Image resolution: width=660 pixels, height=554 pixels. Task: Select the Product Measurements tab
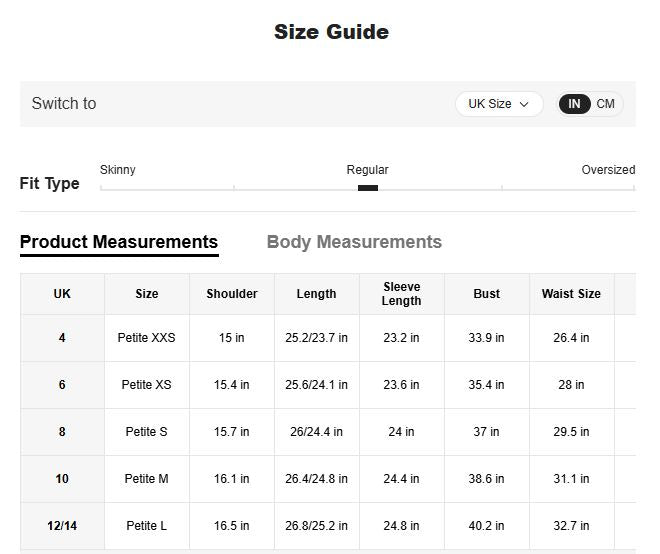[119, 242]
